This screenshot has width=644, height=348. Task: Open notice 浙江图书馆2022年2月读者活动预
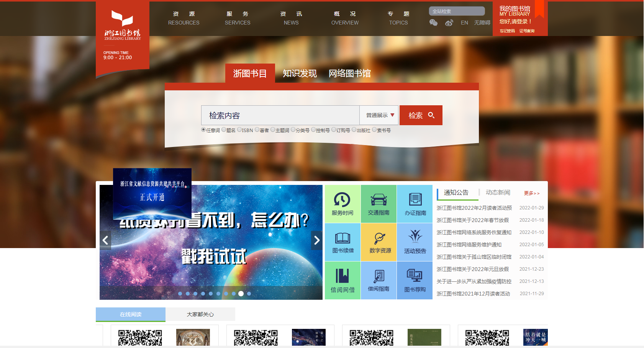tap(474, 208)
